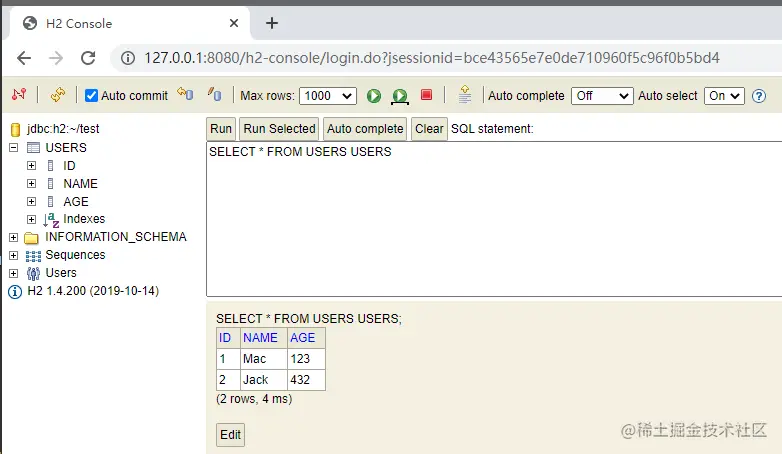
Task: Expand the INFORMATION_SCHEMA node
Action: [x=13, y=237]
